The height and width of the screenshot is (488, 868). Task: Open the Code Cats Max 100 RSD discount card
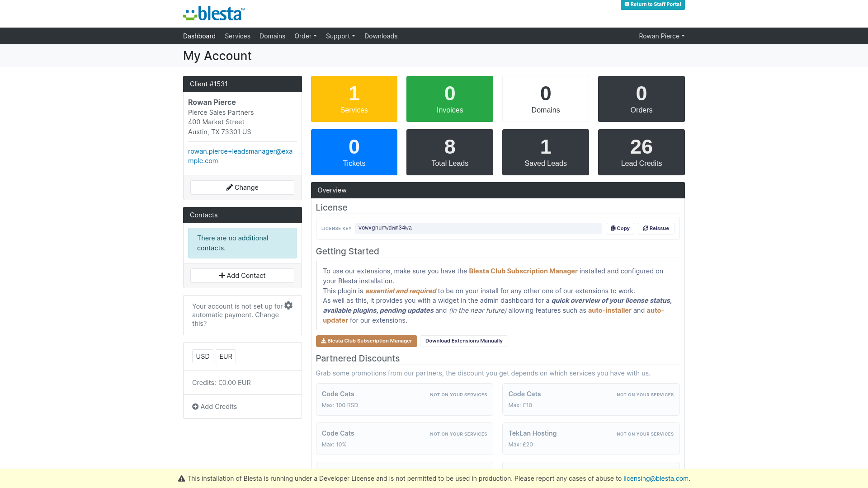[404, 399]
